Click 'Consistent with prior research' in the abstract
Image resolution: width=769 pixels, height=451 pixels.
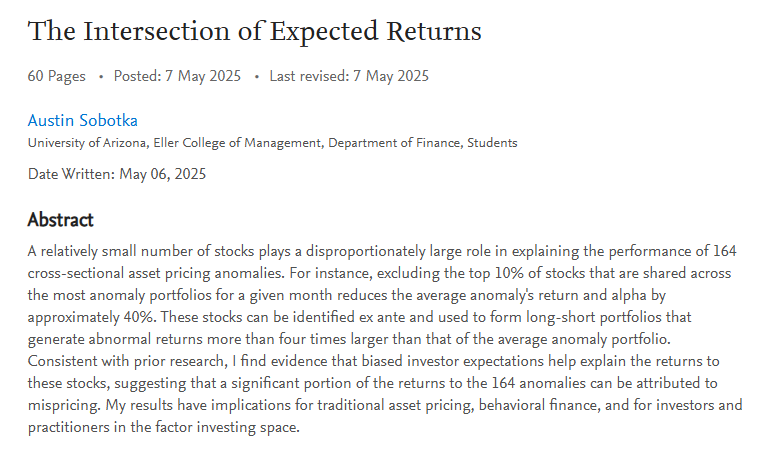127,359
